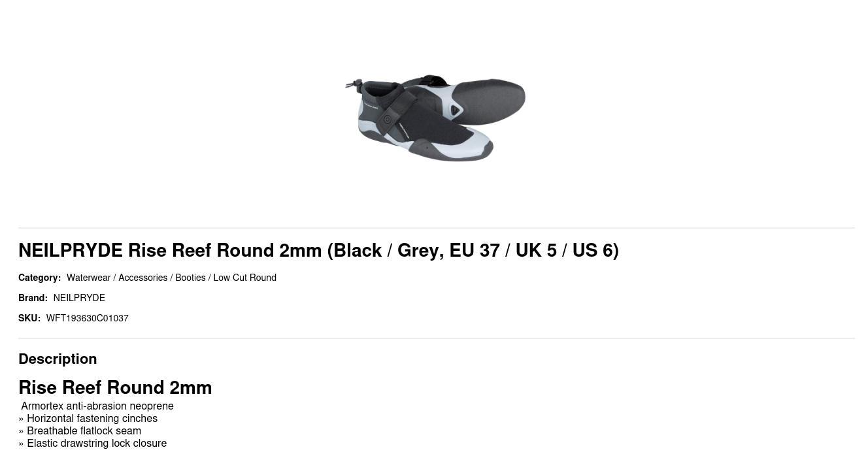Click the Elastic drawstring lock closure bullet
Image resolution: width=868 pixels, height=469 pixels.
[97, 443]
